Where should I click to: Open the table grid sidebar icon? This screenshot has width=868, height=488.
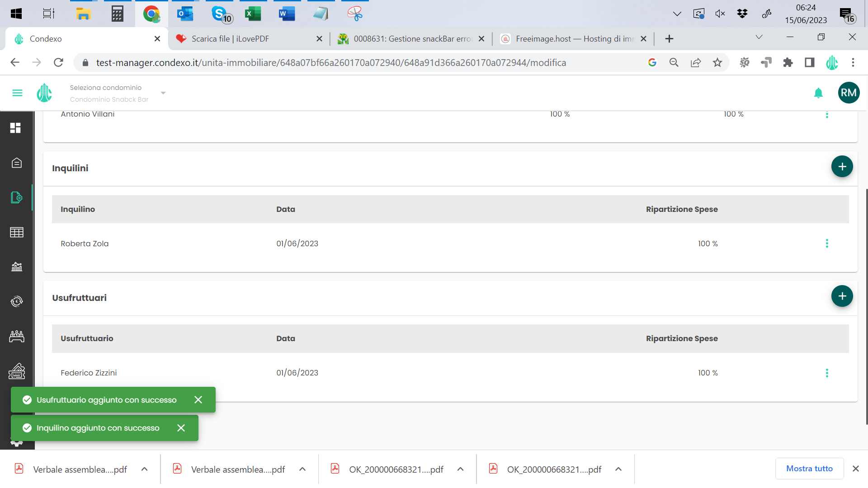(16, 232)
